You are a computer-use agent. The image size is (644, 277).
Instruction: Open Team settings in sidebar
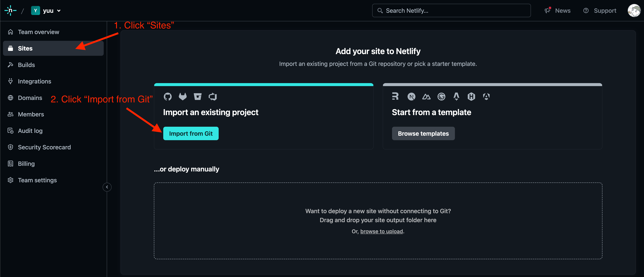53,180
